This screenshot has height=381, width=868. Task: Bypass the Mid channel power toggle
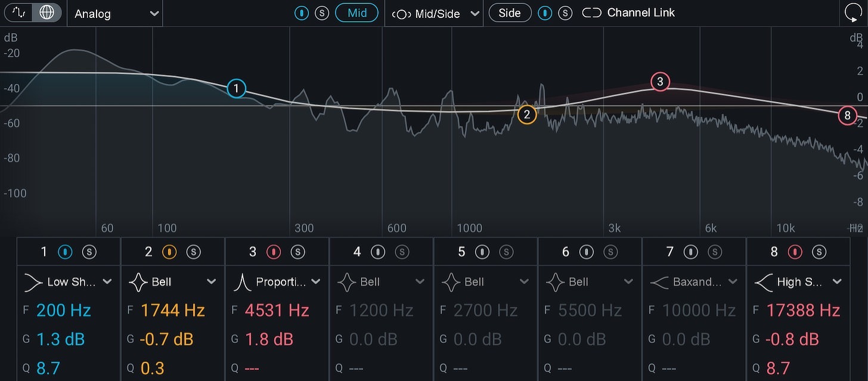point(302,13)
